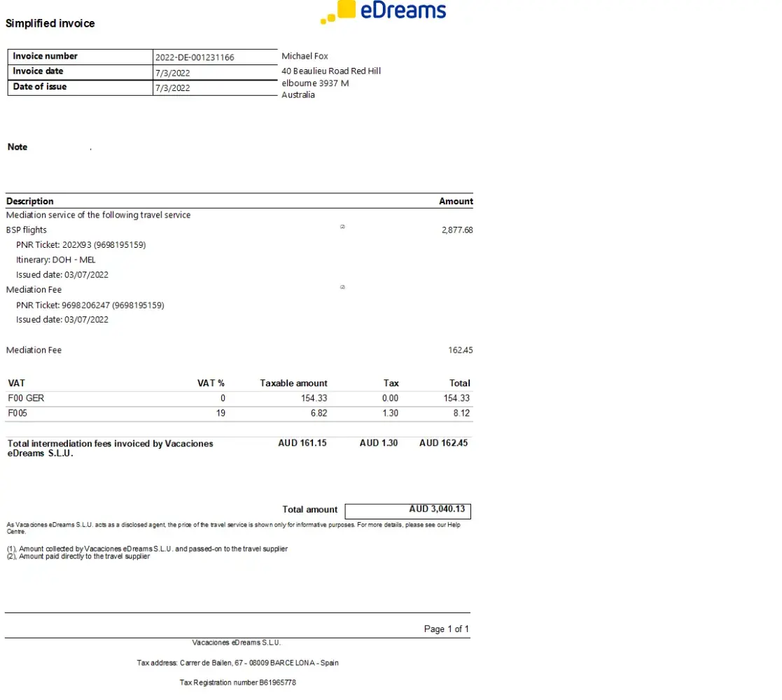This screenshot has width=782, height=700.
Task: Click the 'VAT %' column header
Action: pyautogui.click(x=211, y=383)
